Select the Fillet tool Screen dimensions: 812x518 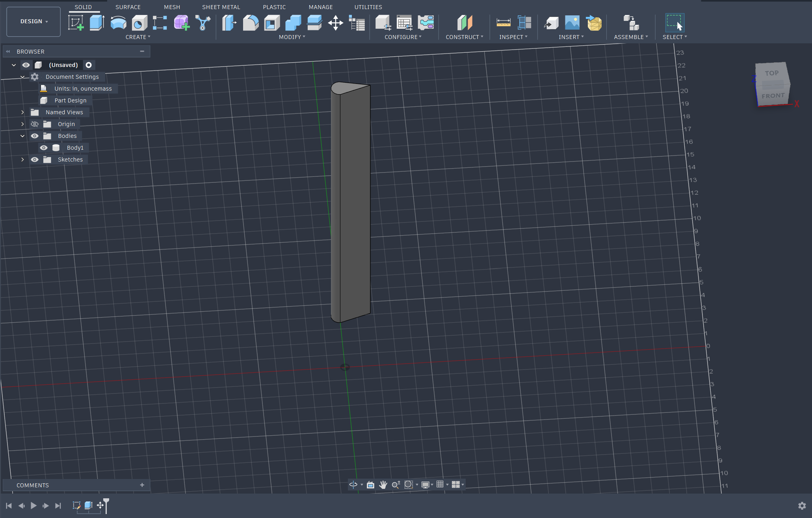point(251,23)
